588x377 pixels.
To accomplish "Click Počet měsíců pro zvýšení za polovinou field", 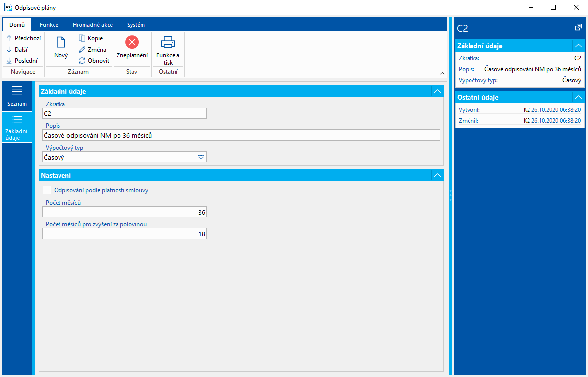I will pyautogui.click(x=124, y=234).
